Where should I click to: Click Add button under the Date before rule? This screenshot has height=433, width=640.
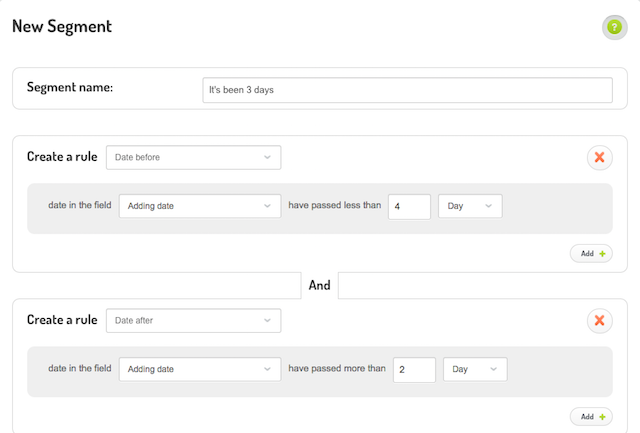(591, 254)
